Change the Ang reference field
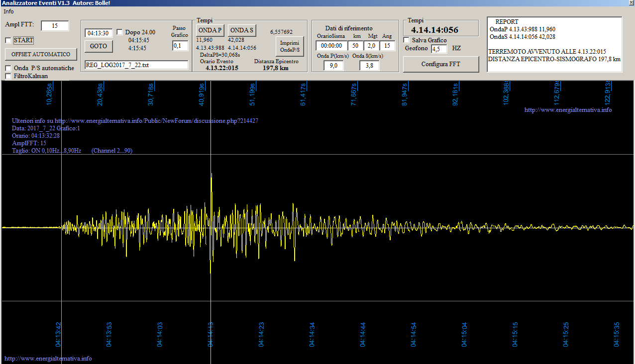Image resolution: width=635 pixels, height=364 pixels. click(x=387, y=46)
